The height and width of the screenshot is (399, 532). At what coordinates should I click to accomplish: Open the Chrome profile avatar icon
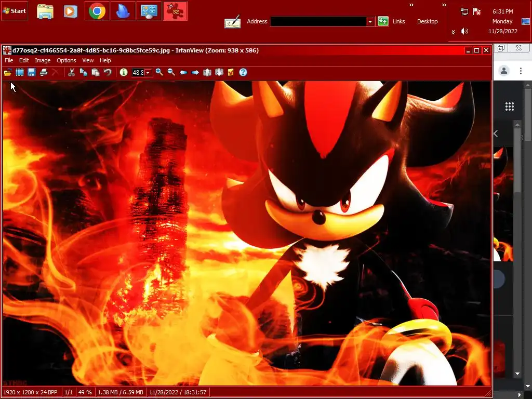tap(504, 71)
